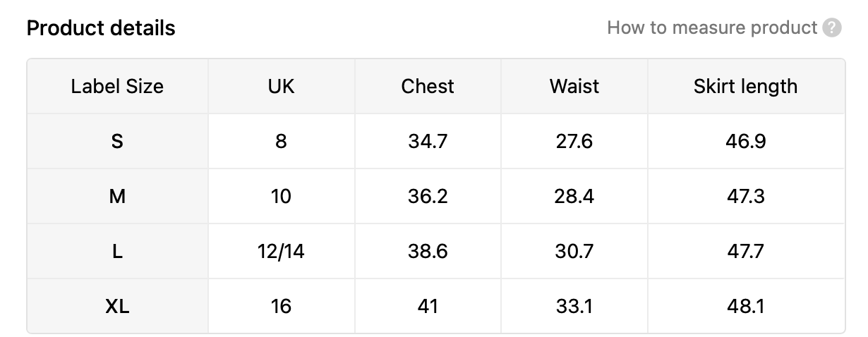Open the How to measure product link
Screen dimensions: 868x337
tap(712, 28)
